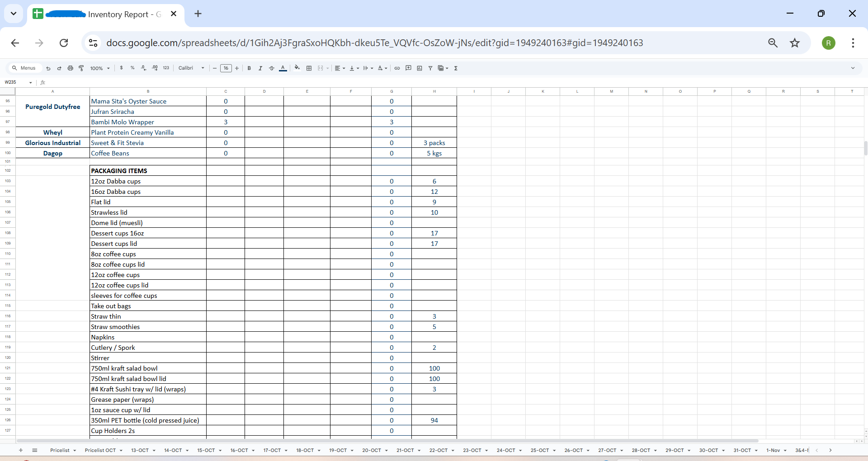The width and height of the screenshot is (868, 461).
Task: Click the Merge cells icon
Action: tap(321, 68)
